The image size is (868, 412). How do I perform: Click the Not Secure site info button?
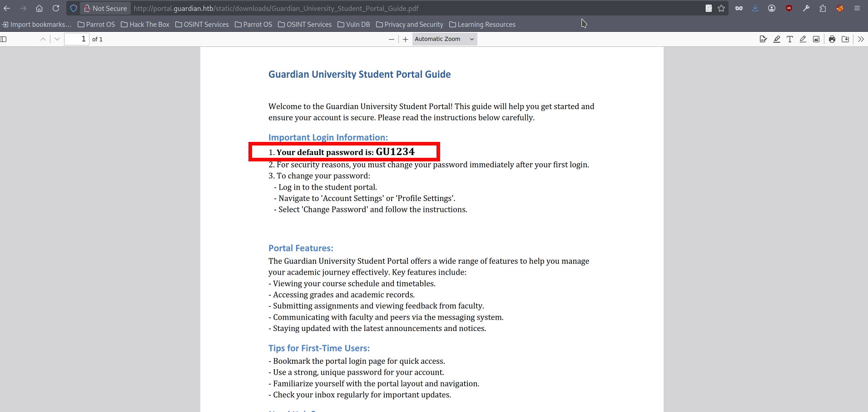[x=105, y=8]
